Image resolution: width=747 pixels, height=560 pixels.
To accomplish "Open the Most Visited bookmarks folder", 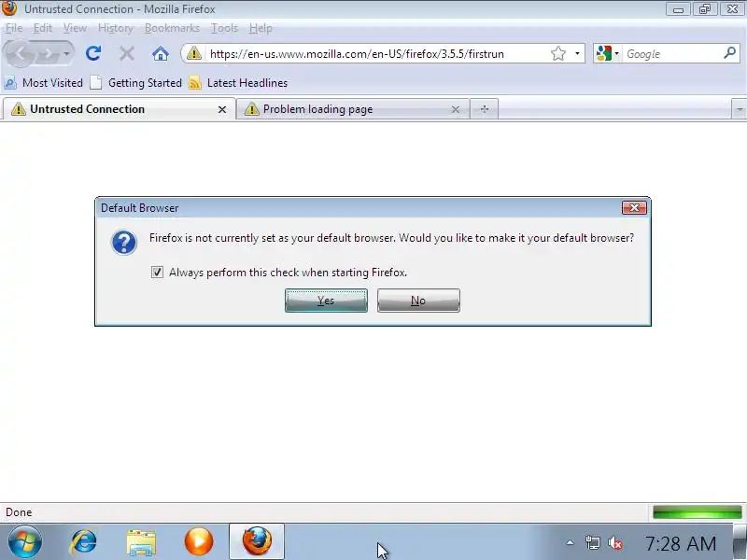I will 43,83.
